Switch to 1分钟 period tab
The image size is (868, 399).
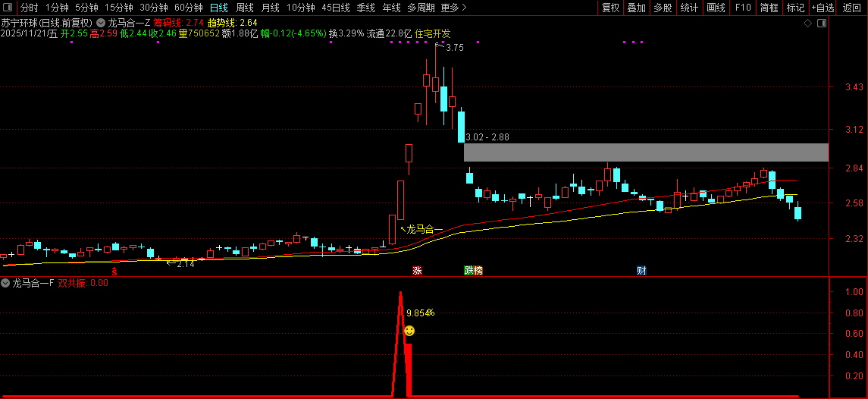coord(57,8)
